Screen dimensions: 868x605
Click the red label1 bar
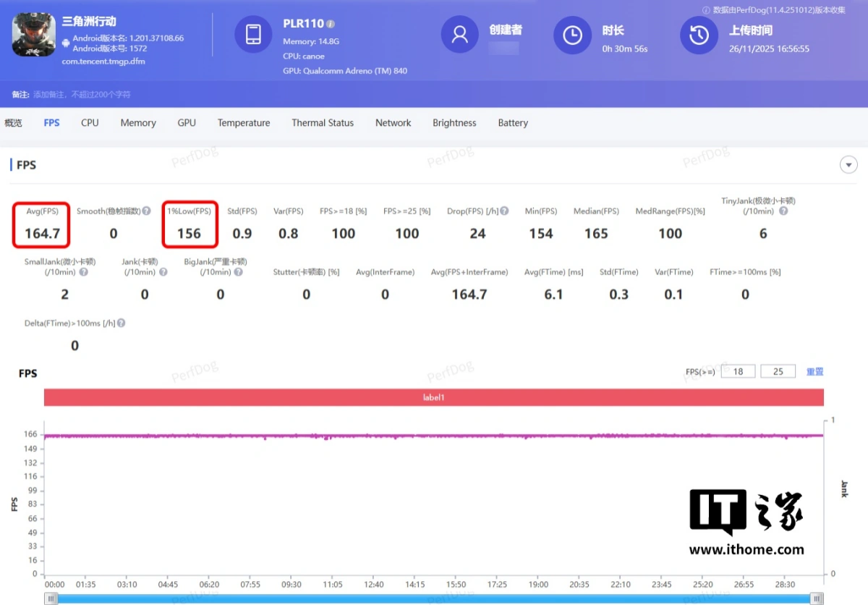433,397
